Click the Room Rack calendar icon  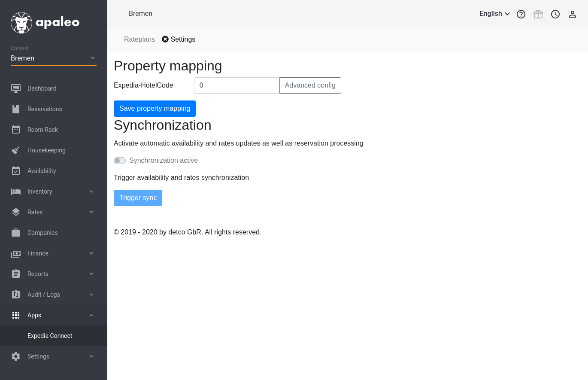[16, 130]
